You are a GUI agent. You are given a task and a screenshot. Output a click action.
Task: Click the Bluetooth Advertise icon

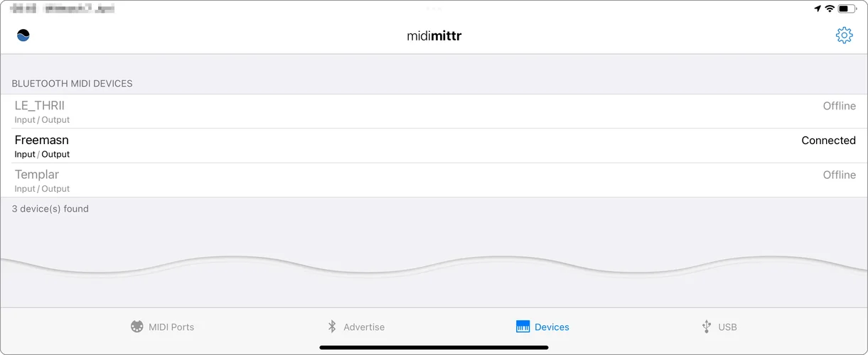point(331,327)
